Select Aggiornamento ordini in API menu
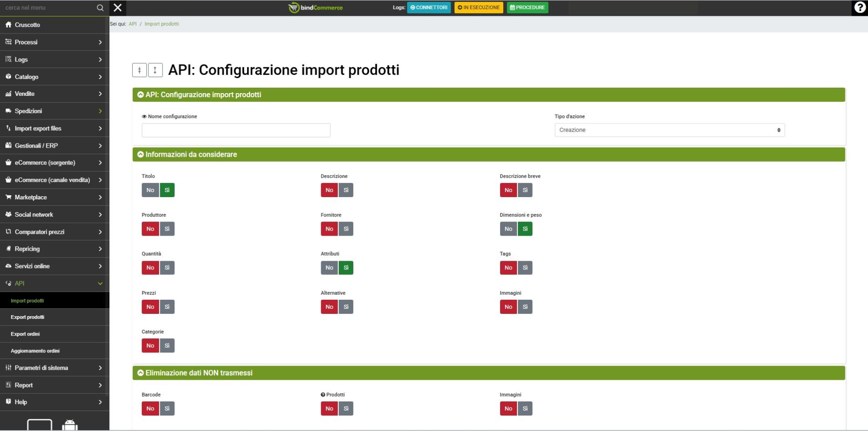 tap(35, 351)
